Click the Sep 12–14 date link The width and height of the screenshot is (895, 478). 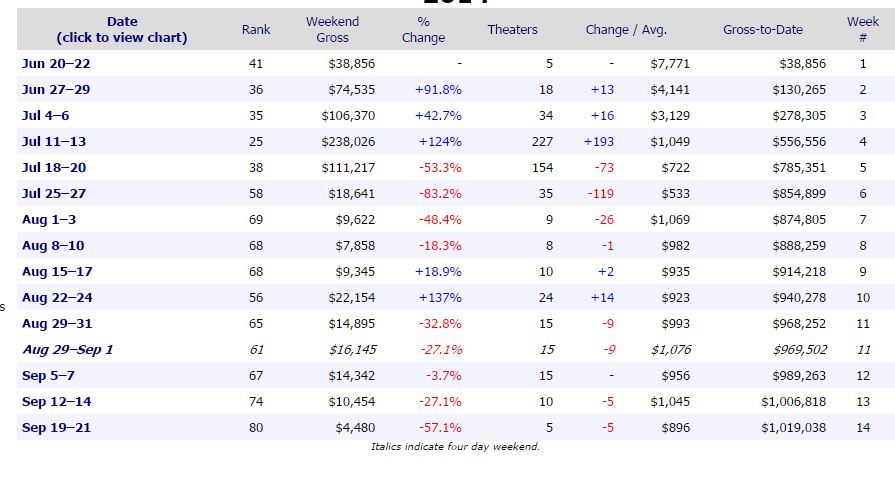(56, 401)
